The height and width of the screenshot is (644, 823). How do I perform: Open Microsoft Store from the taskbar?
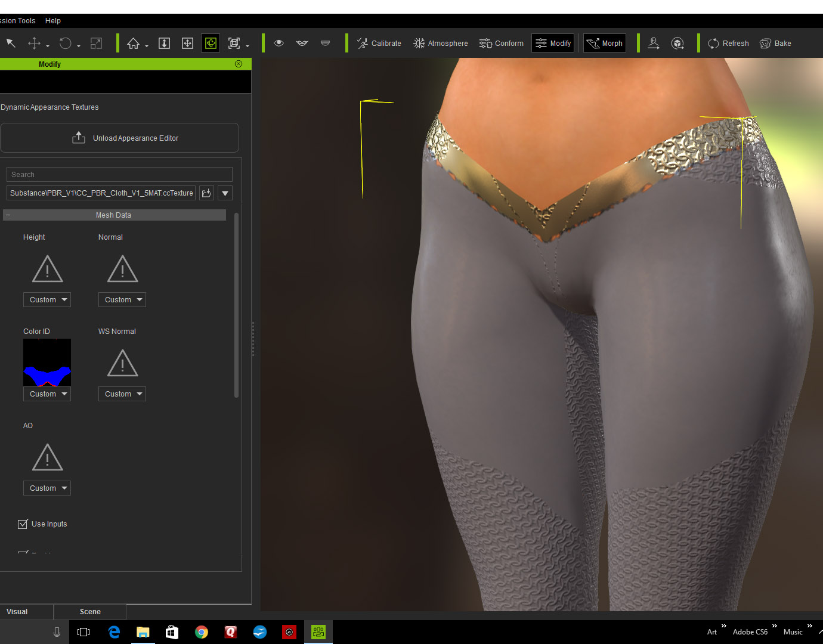point(172,632)
